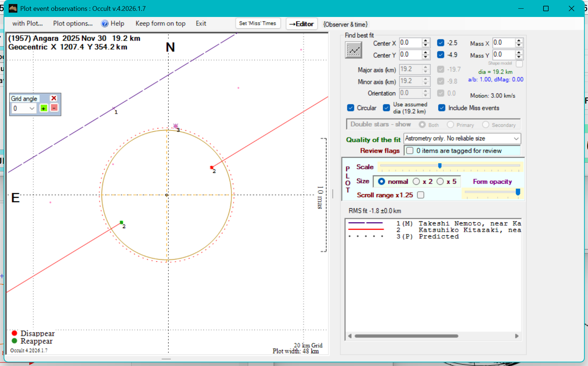
Task: Click the blue Help question mark icon
Action: (105, 24)
